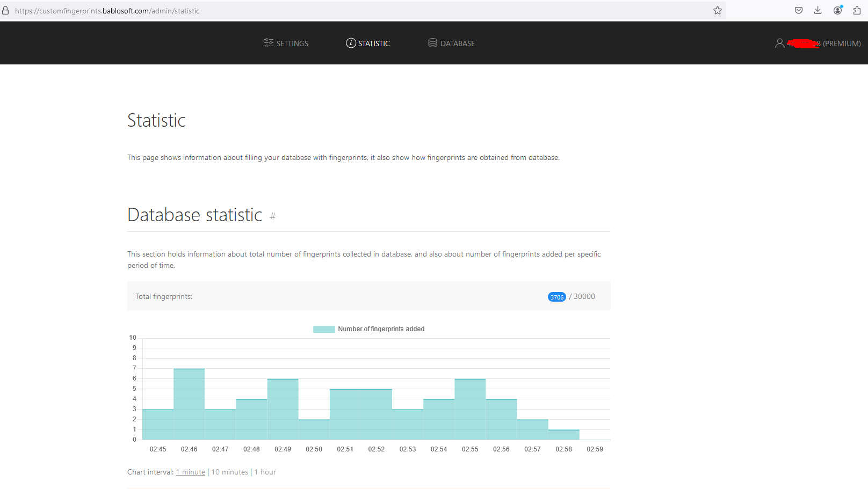The width and height of the screenshot is (868, 489).
Task: Click the # anchor beside Database statistic
Action: tap(273, 217)
